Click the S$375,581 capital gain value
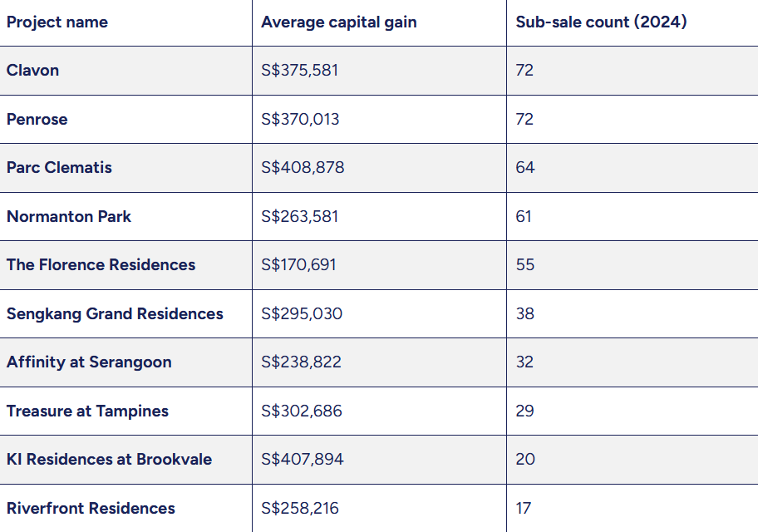Screen dimensions: 758x532 [x=299, y=71]
